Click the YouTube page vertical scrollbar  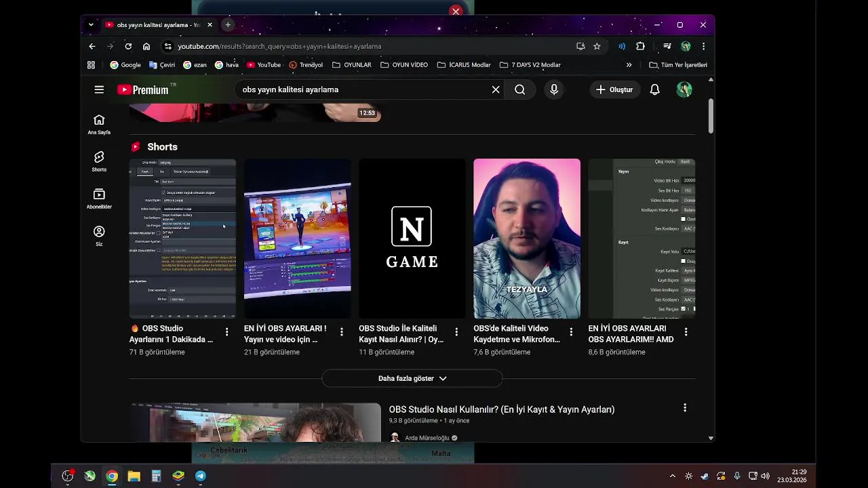[711, 116]
